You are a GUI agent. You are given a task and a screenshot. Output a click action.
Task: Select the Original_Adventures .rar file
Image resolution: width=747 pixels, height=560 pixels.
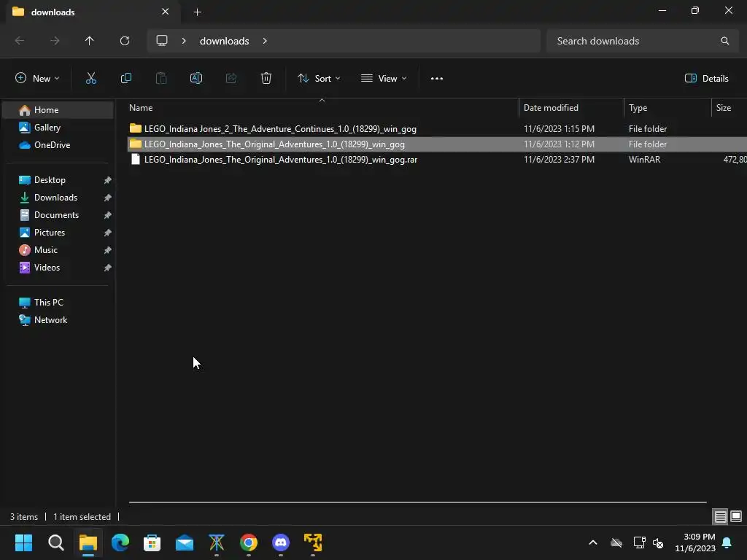(437, 160)
